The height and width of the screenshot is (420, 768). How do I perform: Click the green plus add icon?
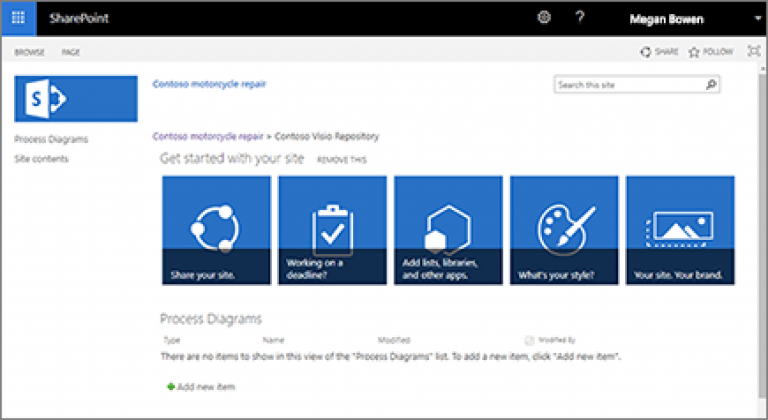(170, 387)
